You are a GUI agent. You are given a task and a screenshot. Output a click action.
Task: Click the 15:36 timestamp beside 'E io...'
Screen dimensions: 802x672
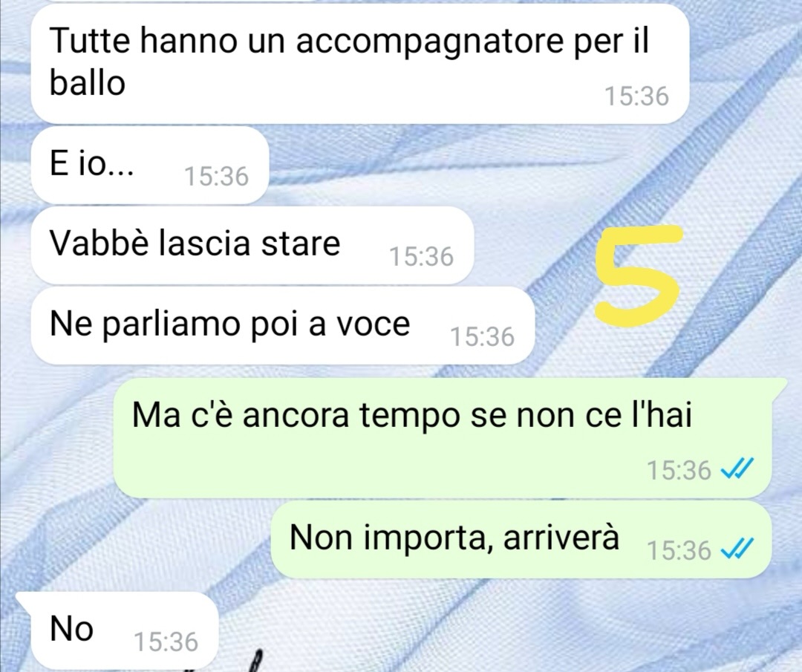tap(216, 177)
